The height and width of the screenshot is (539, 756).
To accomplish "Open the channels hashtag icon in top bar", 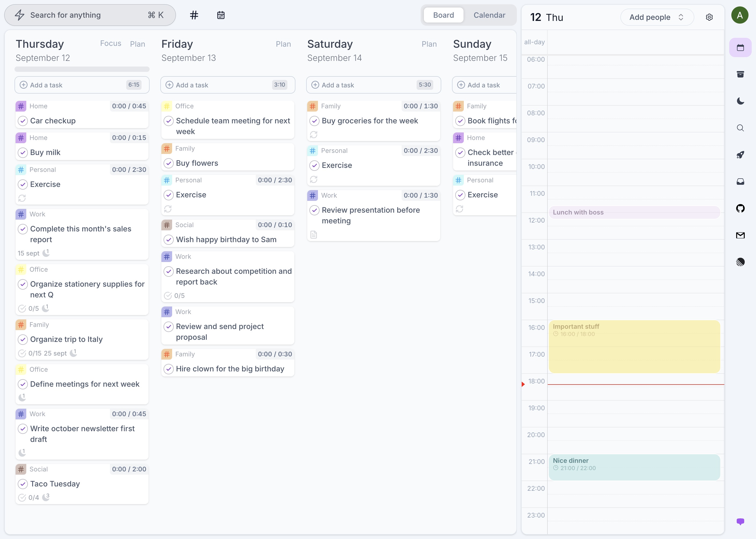I will click(194, 15).
